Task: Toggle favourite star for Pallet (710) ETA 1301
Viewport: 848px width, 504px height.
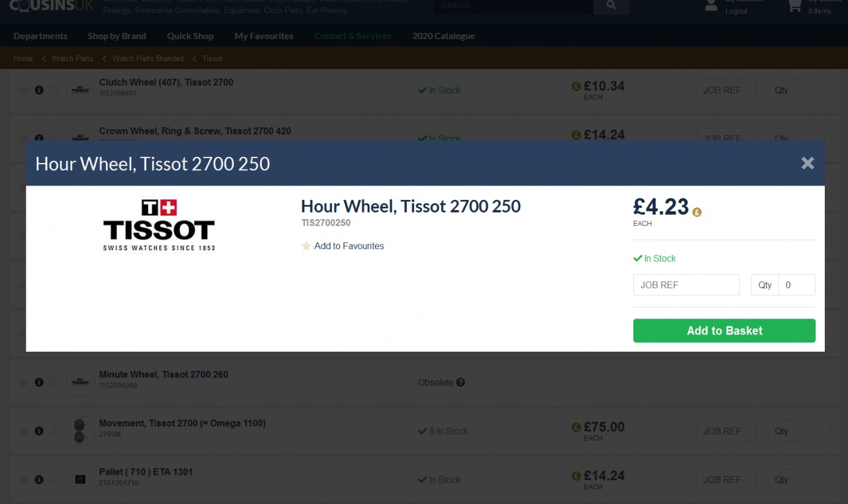Action: pyautogui.click(x=24, y=479)
